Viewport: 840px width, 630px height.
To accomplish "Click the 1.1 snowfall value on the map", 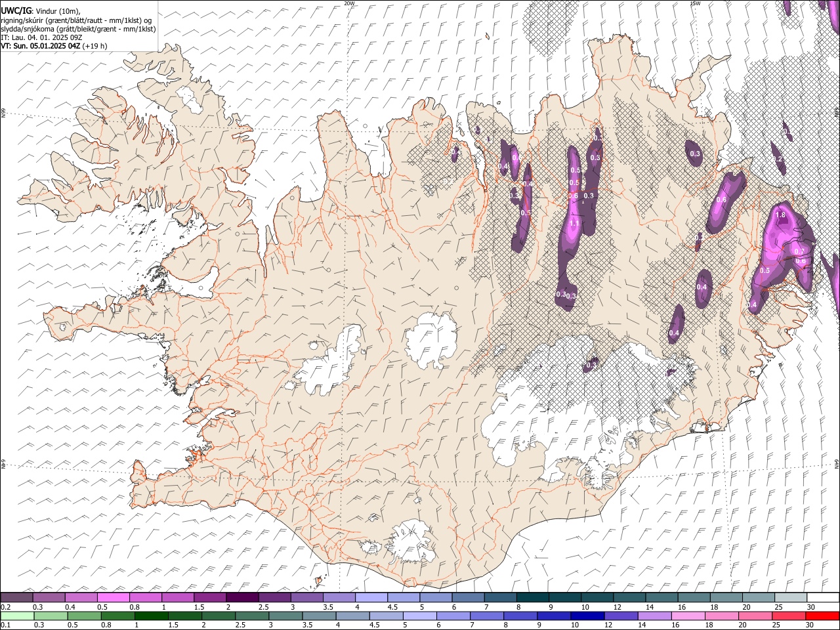I will pos(574,224).
